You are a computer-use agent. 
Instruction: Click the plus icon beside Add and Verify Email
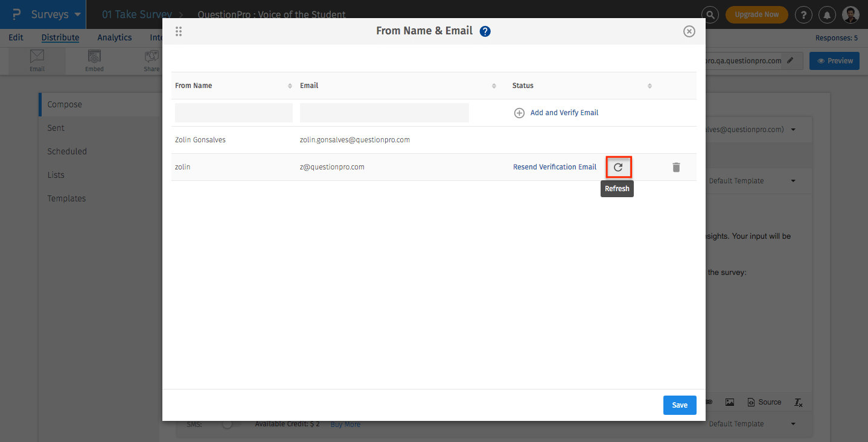tap(519, 113)
